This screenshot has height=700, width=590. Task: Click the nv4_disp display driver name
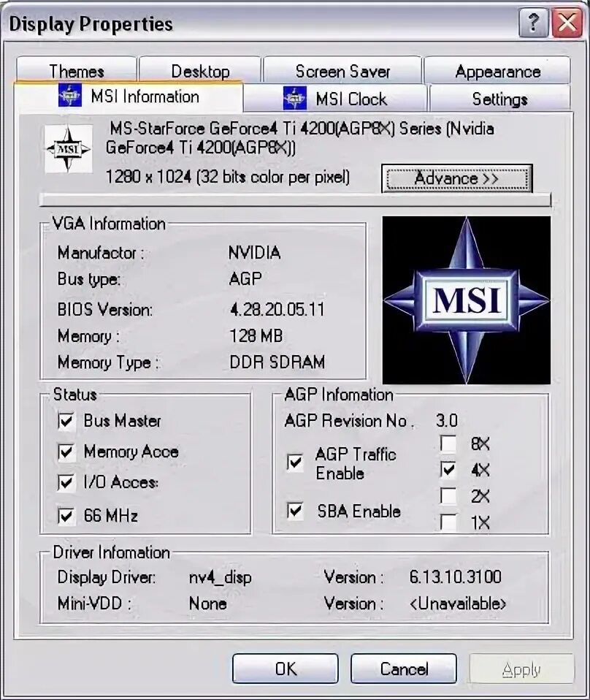[220, 577]
